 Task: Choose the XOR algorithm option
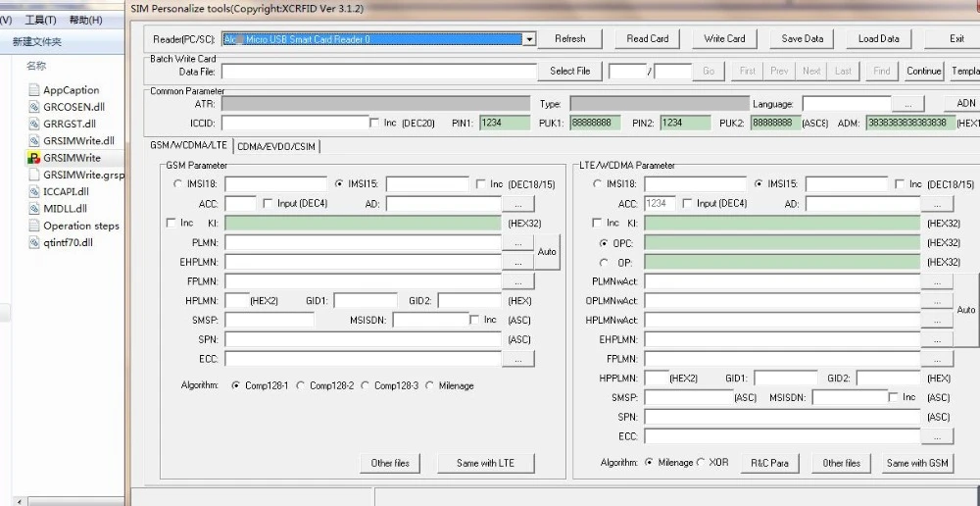coord(701,462)
